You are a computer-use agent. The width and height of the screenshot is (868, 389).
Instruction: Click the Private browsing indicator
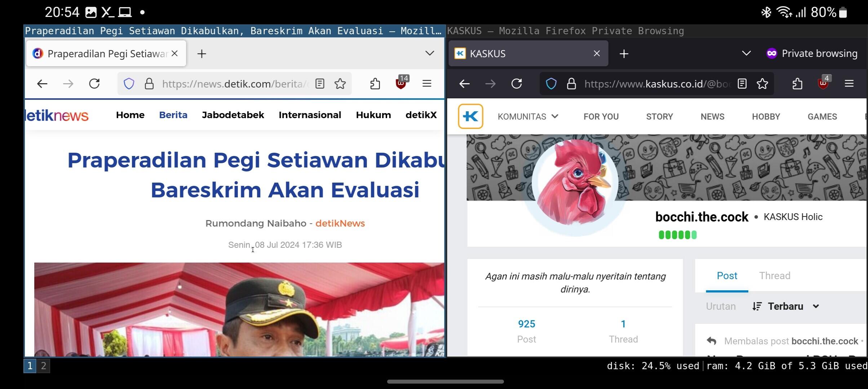tap(812, 54)
